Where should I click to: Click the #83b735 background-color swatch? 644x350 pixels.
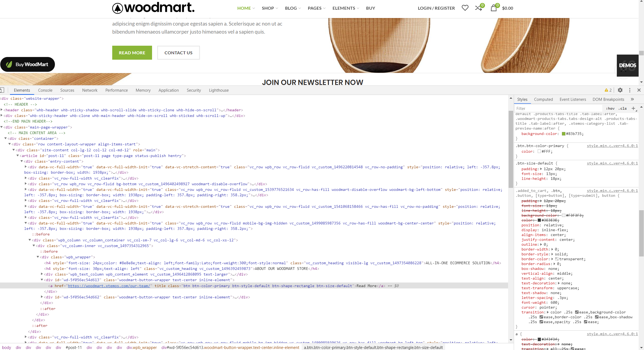pos(564,134)
